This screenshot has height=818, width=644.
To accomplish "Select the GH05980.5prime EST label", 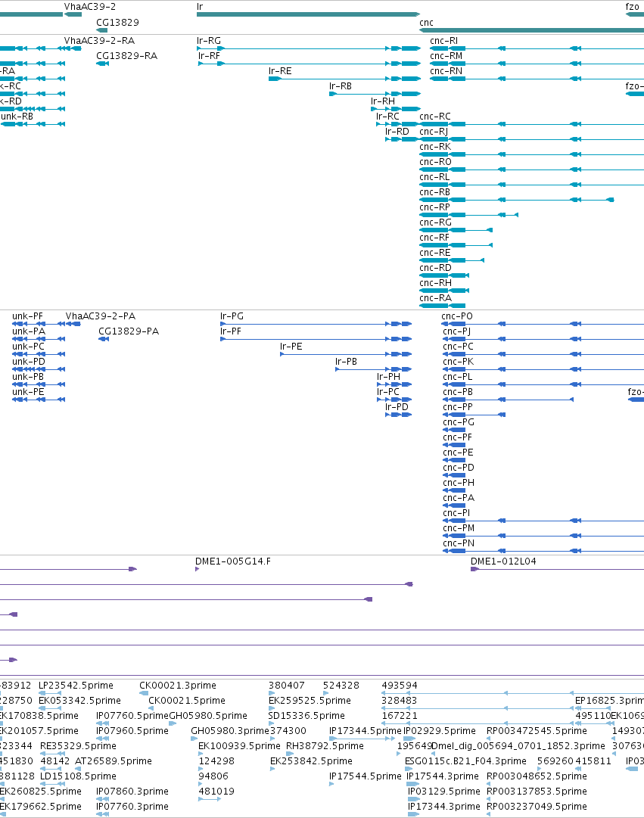I will point(207,716).
